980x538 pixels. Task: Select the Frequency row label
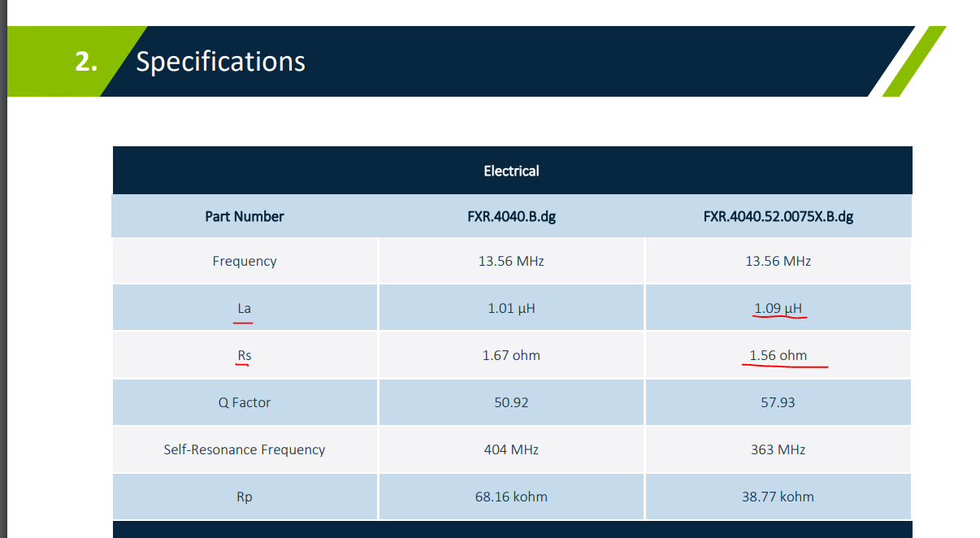click(x=245, y=261)
